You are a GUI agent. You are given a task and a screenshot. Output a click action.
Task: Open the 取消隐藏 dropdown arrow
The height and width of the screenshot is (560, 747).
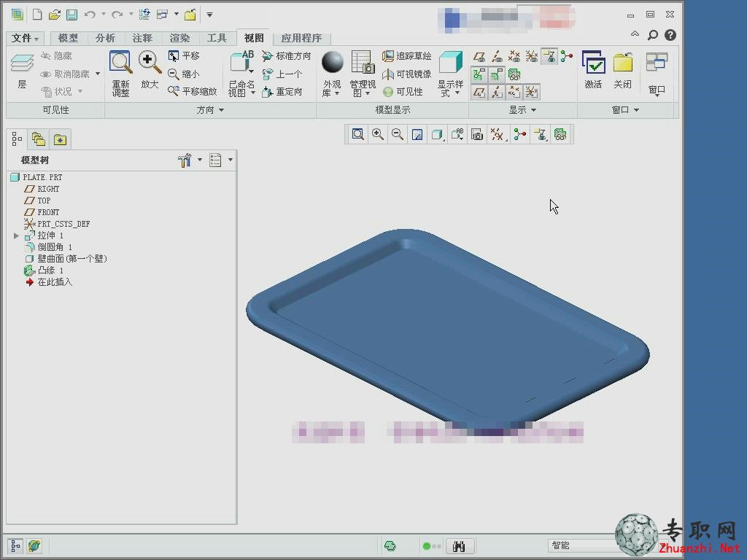[x=98, y=74]
